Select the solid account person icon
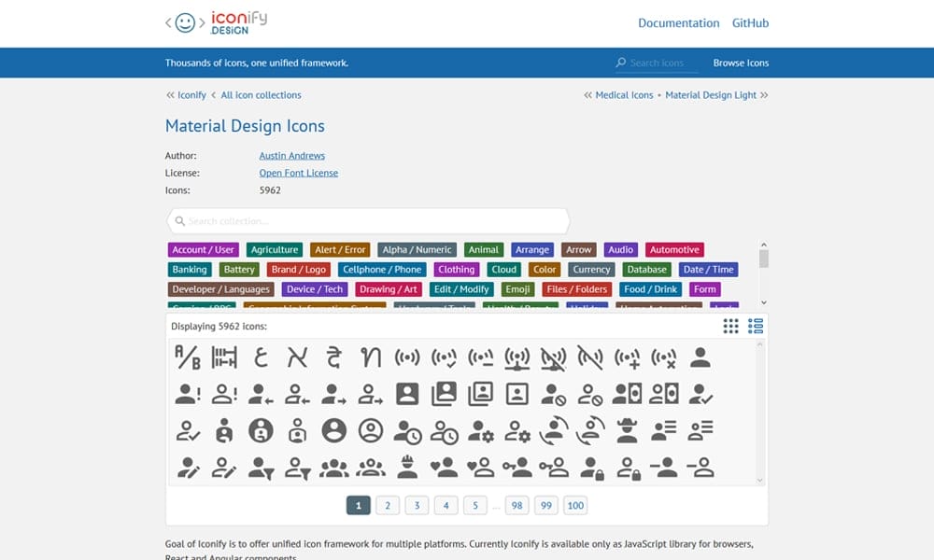The height and width of the screenshot is (560, 934). pos(700,357)
